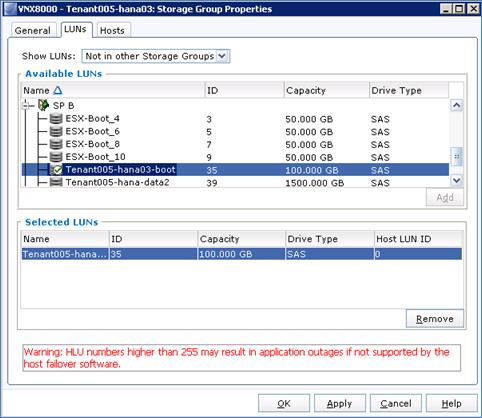Select the Tenant005-hana row in Selected LUNs

[242, 254]
